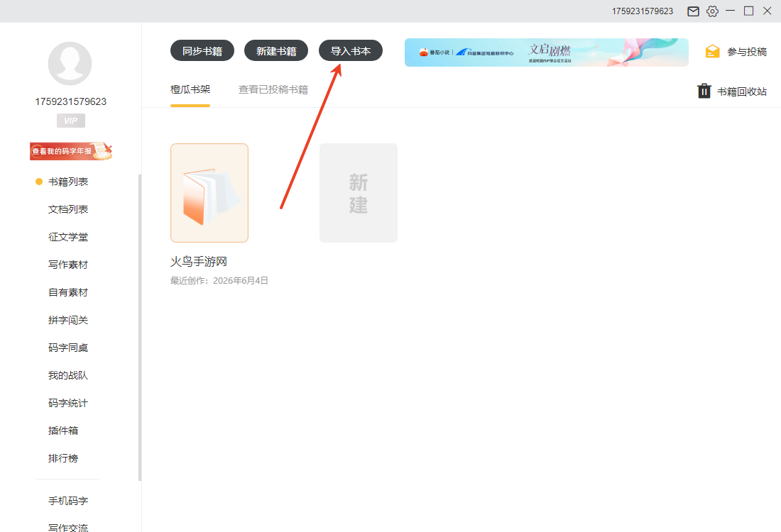
Task: Click account number in title bar
Action: point(643,11)
